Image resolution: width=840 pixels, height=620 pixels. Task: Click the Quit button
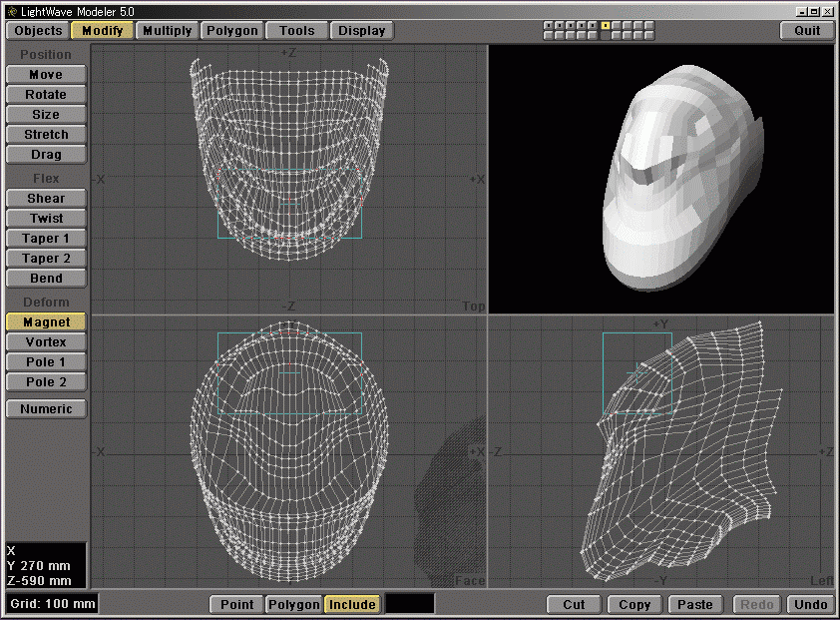[x=806, y=30]
